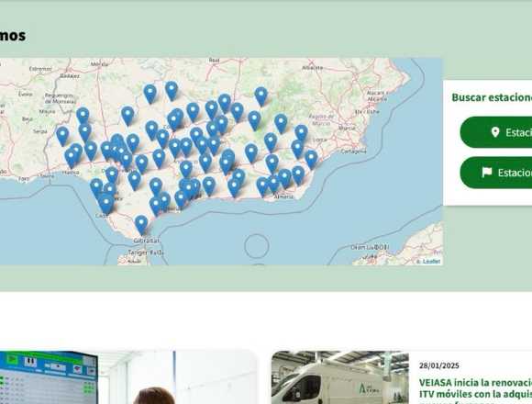
Task: Open the Leaflet attribution link
Action: (x=432, y=262)
